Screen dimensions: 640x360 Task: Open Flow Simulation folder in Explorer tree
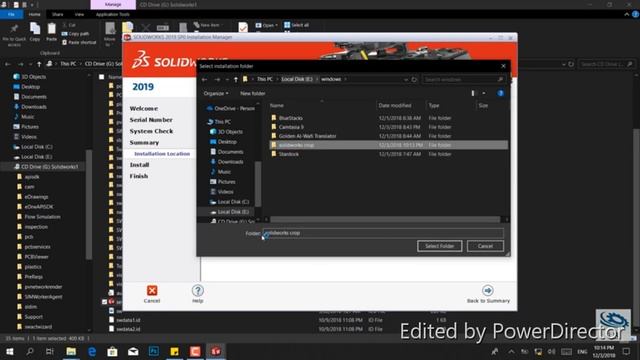[x=39, y=217]
